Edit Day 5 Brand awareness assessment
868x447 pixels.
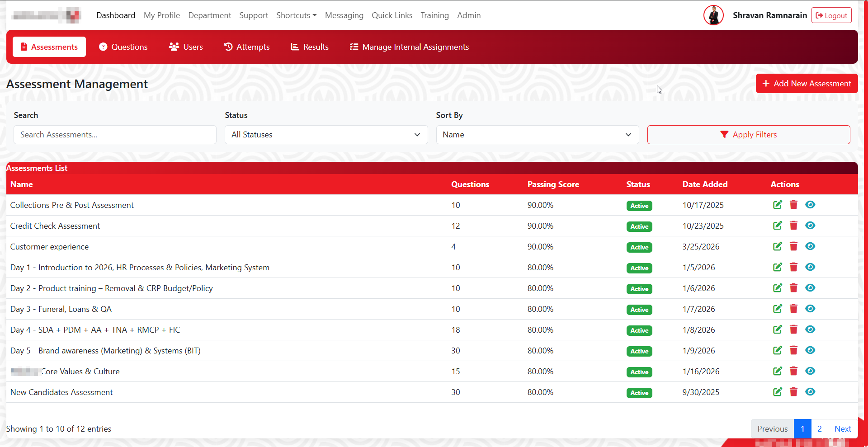777,350
